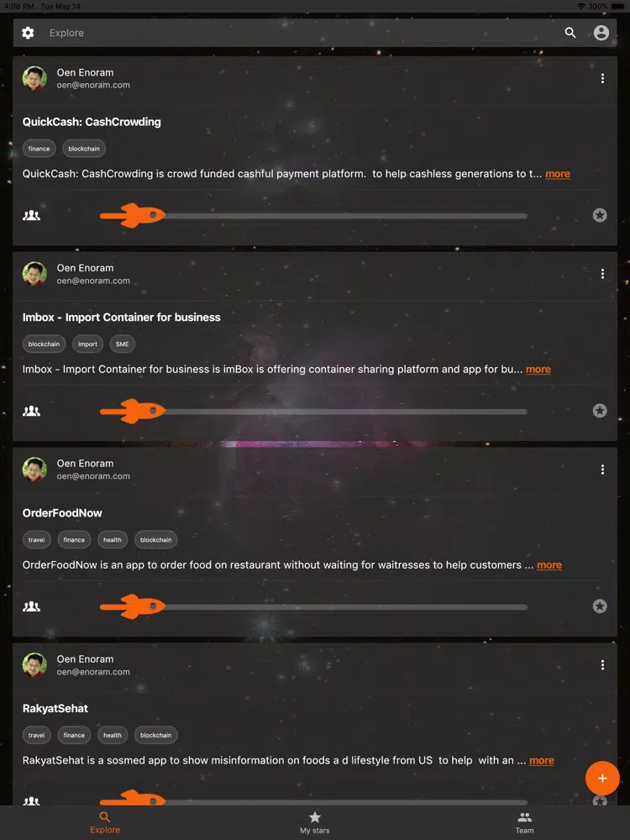Screen dimensions: 630x840
Task: Tap the search magnifier icon in header
Action: coord(570,33)
